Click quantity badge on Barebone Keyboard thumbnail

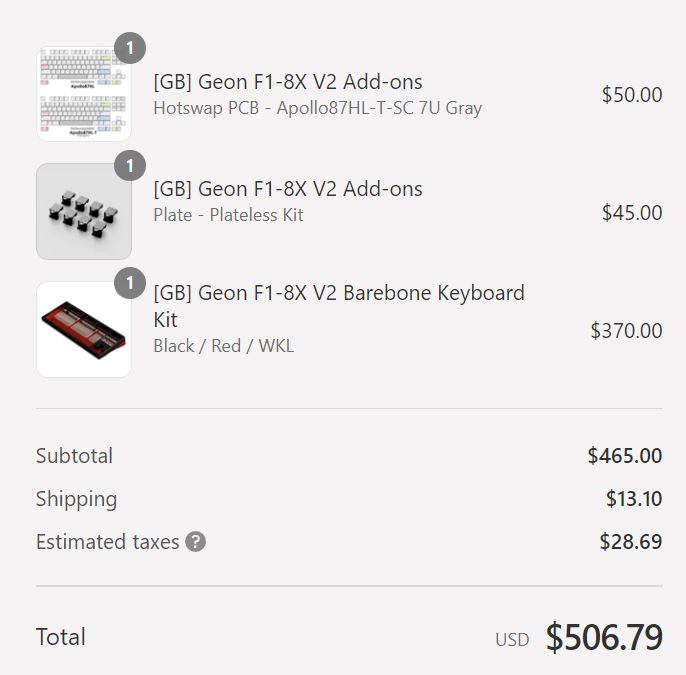coord(129,283)
